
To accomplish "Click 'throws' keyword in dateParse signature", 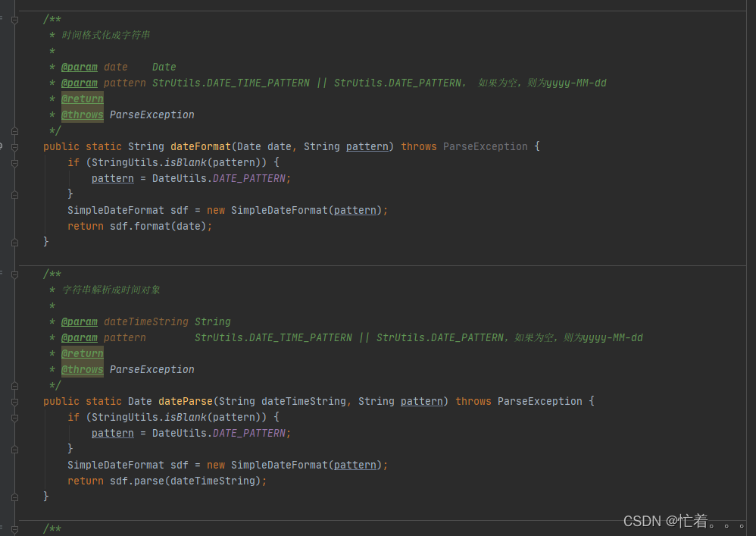I will point(473,401).
